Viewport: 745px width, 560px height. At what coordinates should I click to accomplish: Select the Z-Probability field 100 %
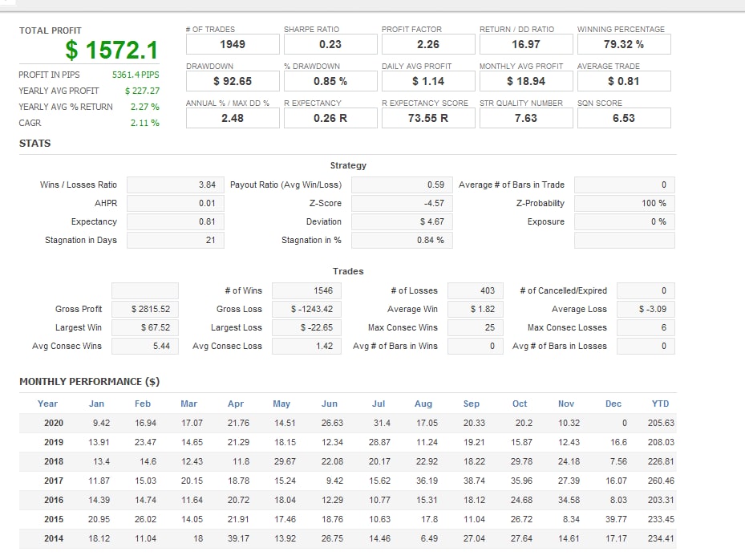[625, 204]
